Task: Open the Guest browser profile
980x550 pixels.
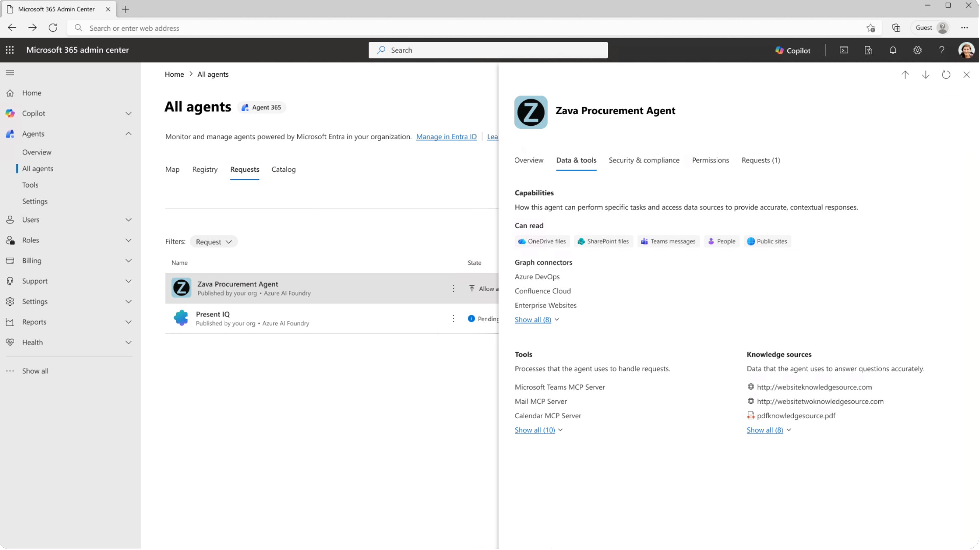Action: pos(931,28)
